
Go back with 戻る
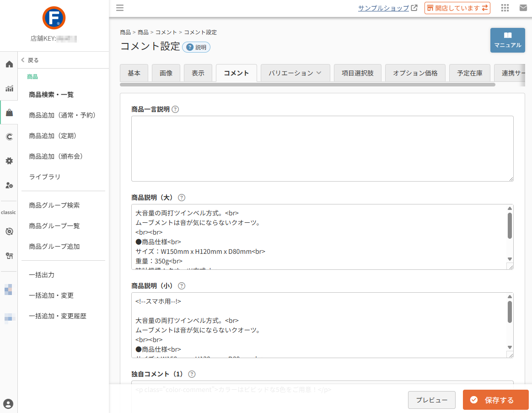[x=30, y=60]
